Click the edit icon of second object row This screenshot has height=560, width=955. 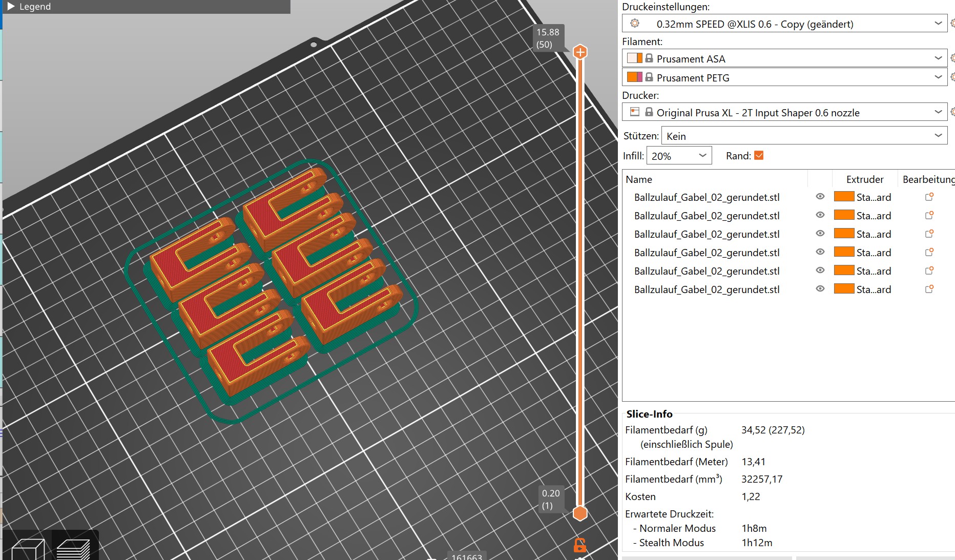(x=929, y=215)
